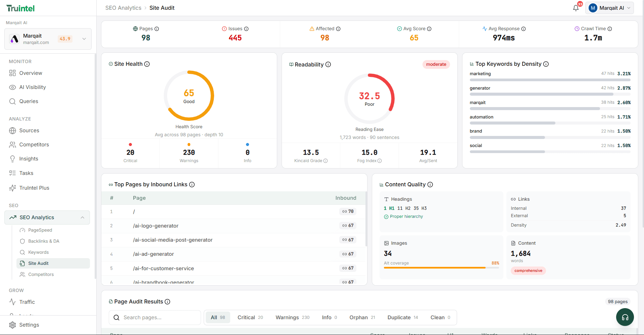Viewport: 644px width, 335px height.
Task: Click the Readability info tooltip icon
Action: (x=328, y=64)
